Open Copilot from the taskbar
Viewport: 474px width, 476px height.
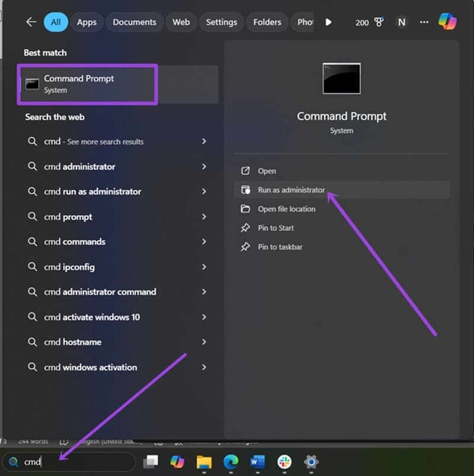[177, 462]
